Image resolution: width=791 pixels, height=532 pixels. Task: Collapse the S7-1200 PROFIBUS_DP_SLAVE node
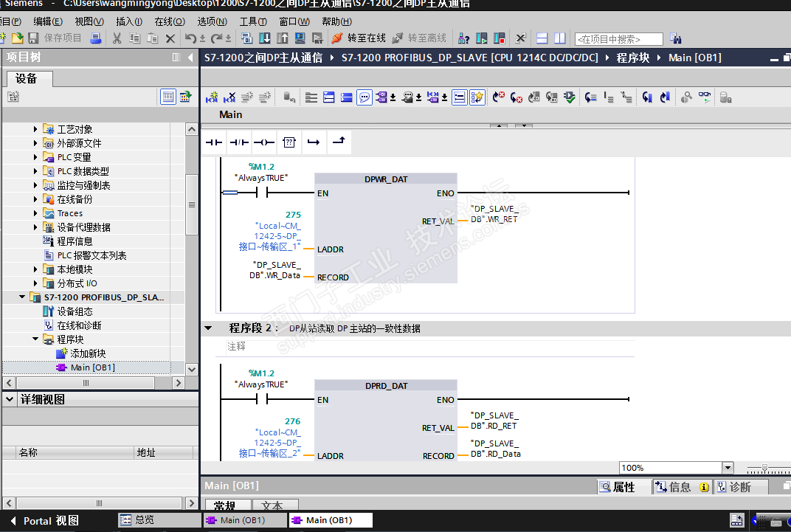coord(22,297)
